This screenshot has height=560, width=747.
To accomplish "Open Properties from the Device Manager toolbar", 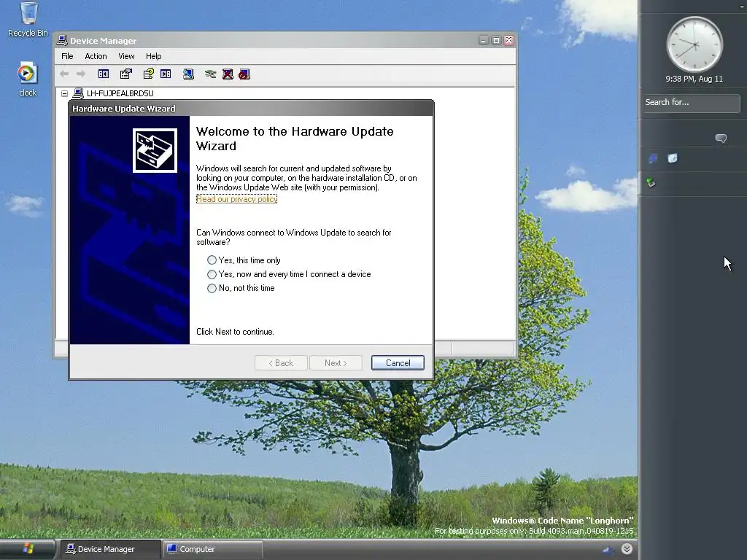I will pyautogui.click(x=125, y=74).
